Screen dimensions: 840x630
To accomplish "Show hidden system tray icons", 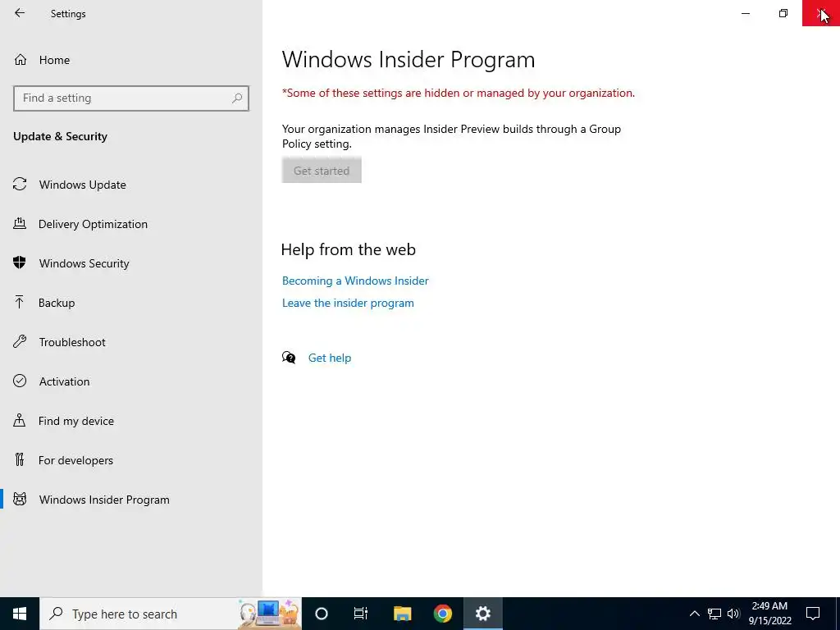I will 694,614.
